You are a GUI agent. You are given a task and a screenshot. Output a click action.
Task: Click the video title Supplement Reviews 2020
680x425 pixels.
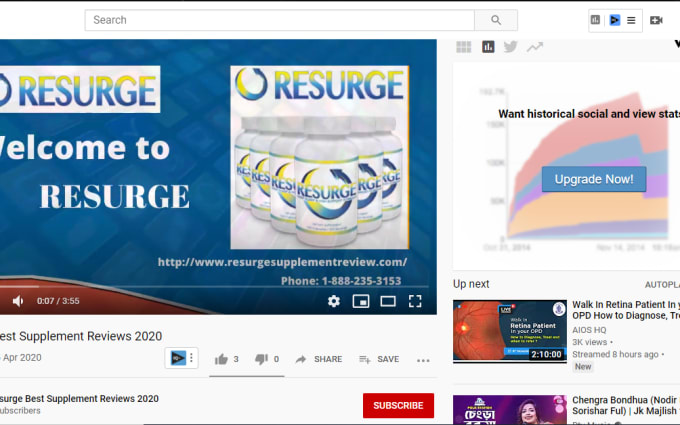click(81, 336)
